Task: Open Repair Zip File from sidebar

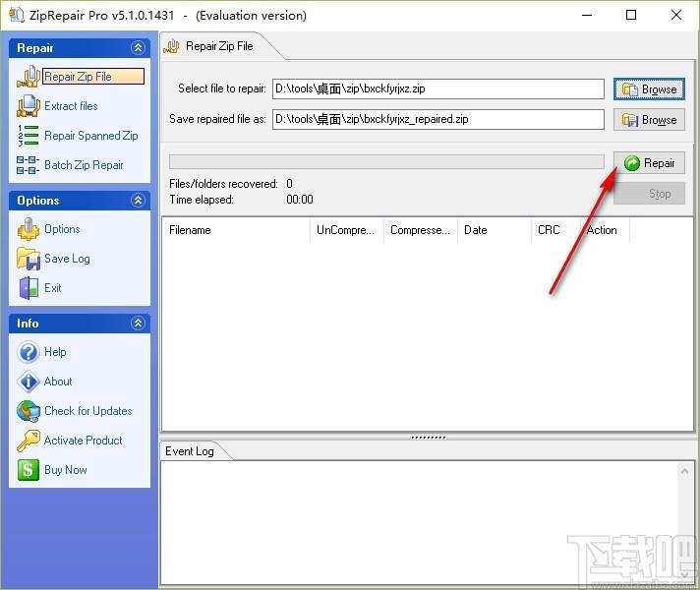Action: [x=93, y=77]
